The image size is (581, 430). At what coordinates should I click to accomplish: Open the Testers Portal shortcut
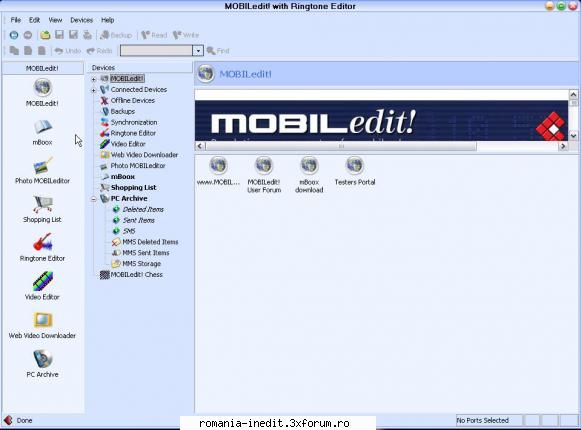tap(355, 171)
